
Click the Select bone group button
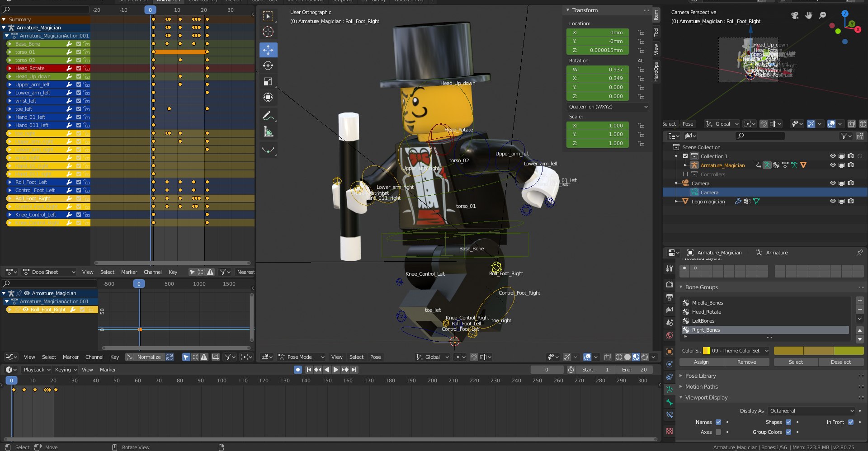[796, 362]
